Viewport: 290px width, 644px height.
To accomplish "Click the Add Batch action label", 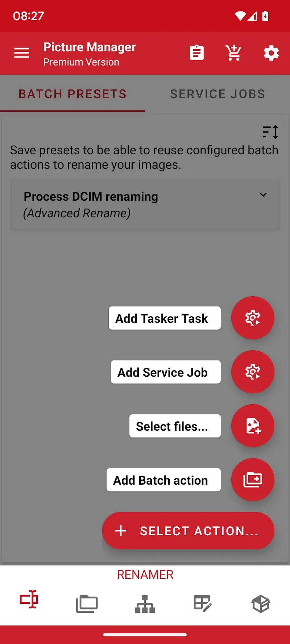I will tap(163, 480).
